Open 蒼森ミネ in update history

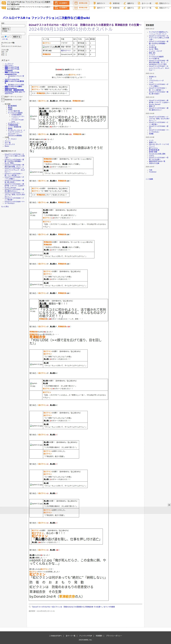coord(152,106)
